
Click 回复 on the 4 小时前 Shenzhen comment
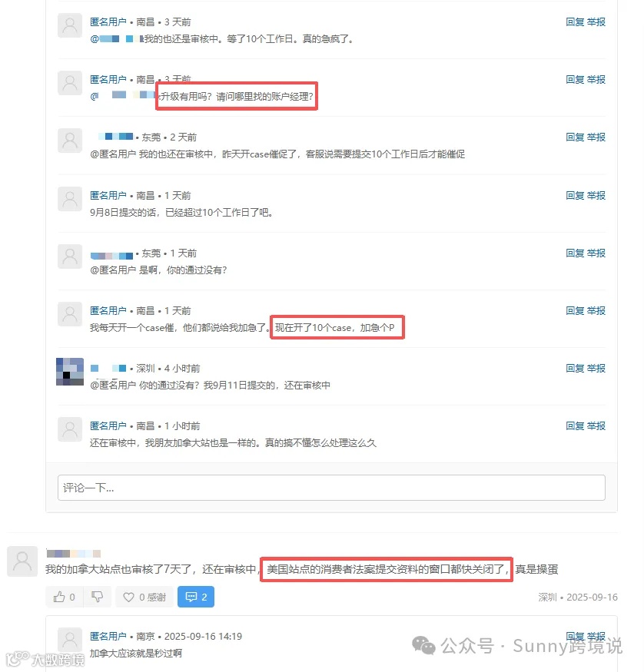pos(575,368)
